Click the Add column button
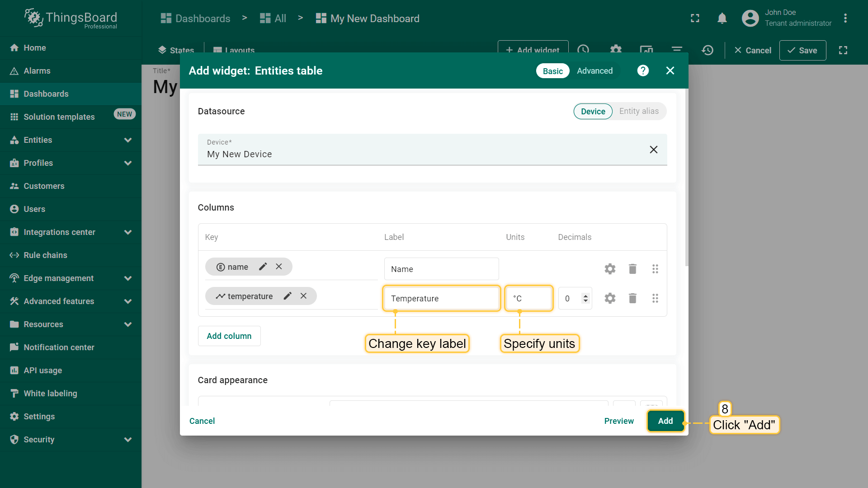The height and width of the screenshot is (488, 868). click(x=229, y=336)
